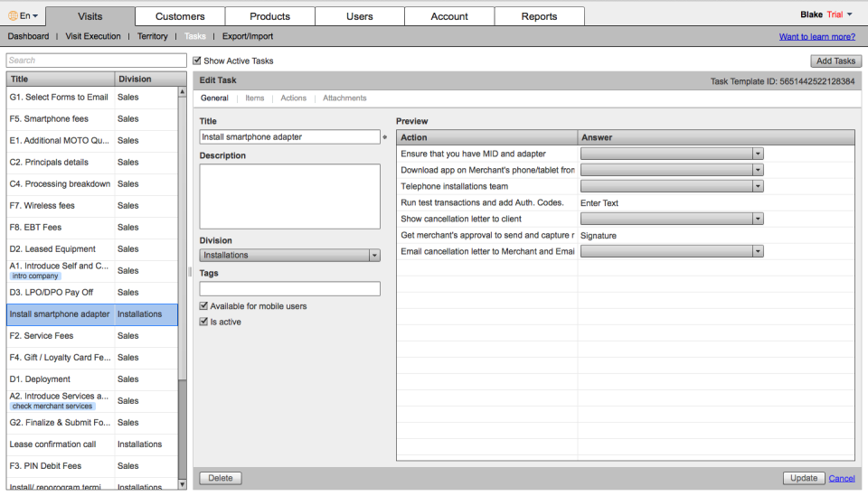Image resolution: width=868 pixels, height=496 pixels.
Task: Click the Tags input field
Action: pyautogui.click(x=289, y=289)
